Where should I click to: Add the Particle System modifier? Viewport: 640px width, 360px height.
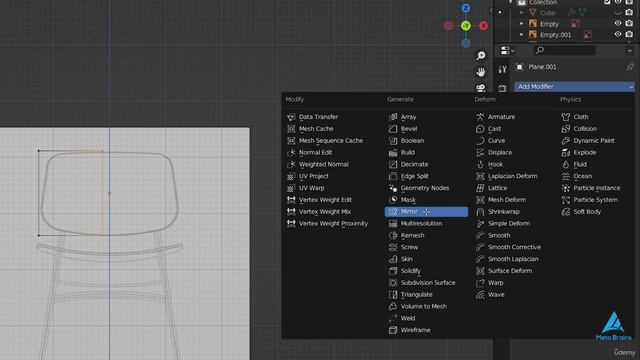click(596, 200)
